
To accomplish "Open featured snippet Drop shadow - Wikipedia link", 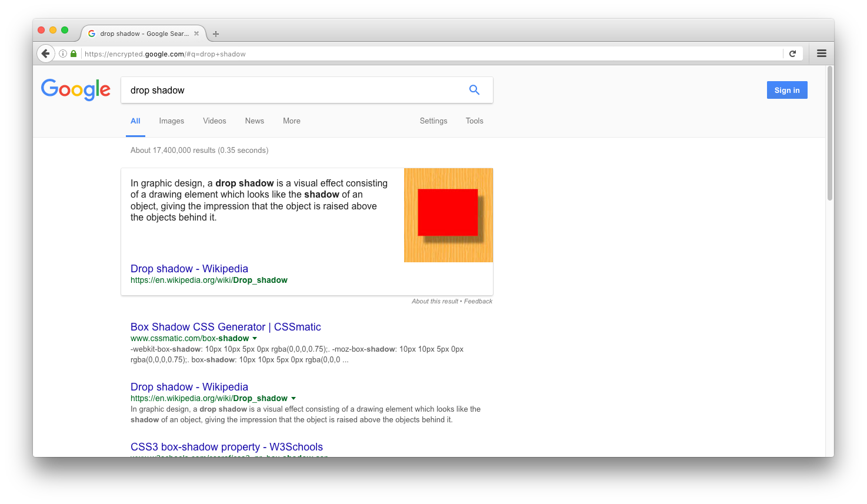I will (189, 269).
